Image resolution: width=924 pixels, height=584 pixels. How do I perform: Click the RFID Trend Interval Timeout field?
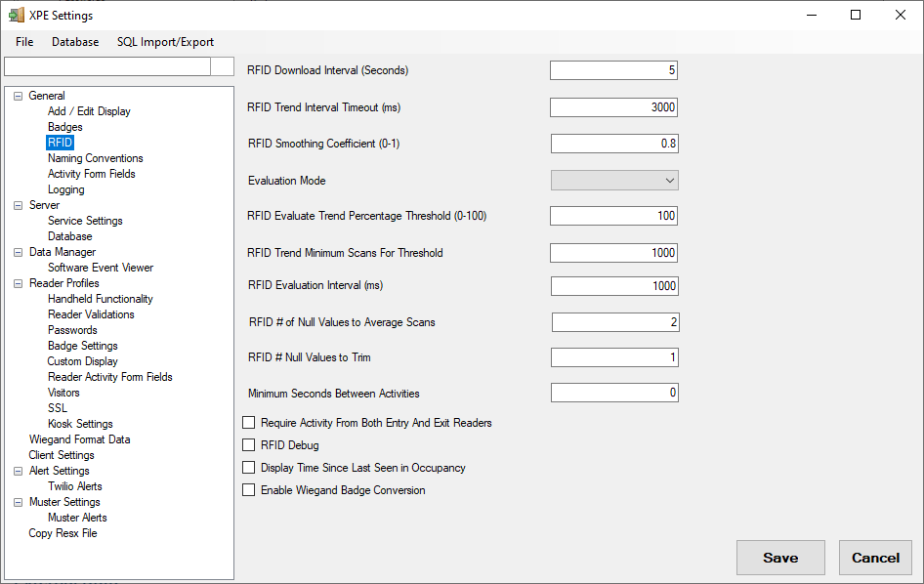tap(613, 107)
